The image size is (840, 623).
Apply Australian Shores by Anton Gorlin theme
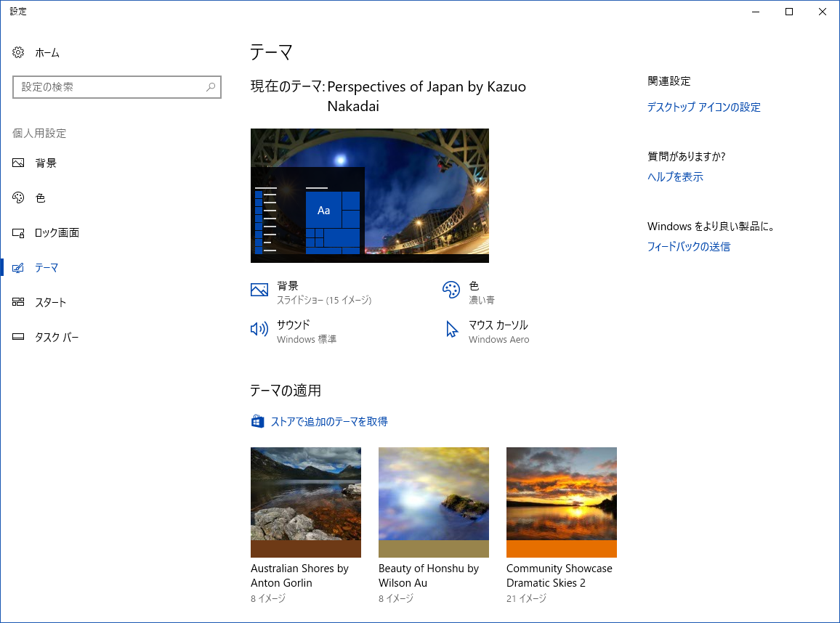point(306,502)
